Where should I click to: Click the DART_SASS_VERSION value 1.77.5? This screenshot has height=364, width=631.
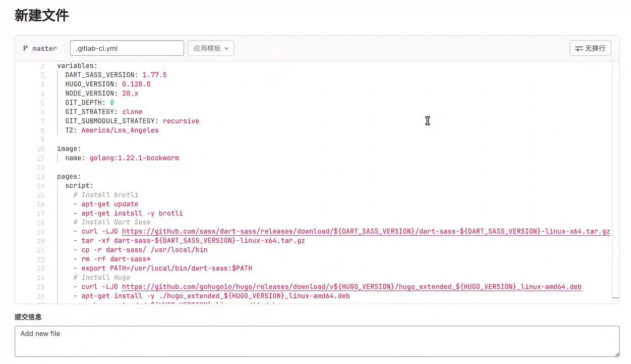[x=154, y=75]
